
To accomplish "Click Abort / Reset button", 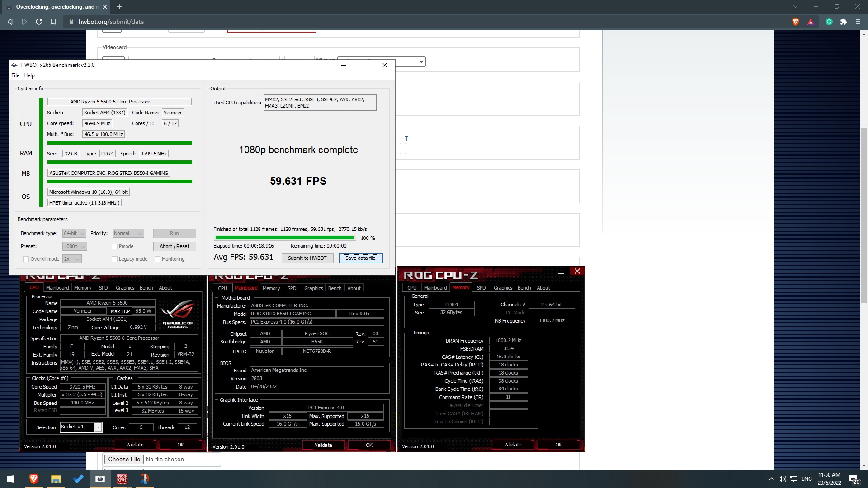I will click(175, 246).
